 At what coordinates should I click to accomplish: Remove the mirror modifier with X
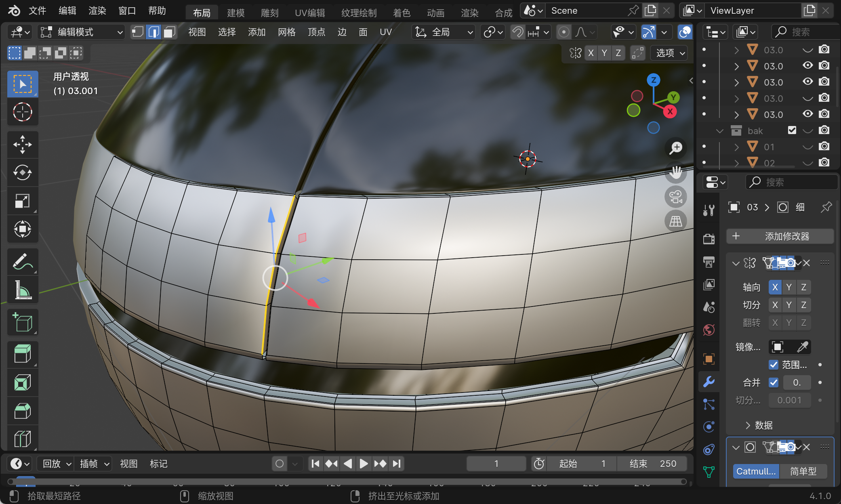[807, 263]
